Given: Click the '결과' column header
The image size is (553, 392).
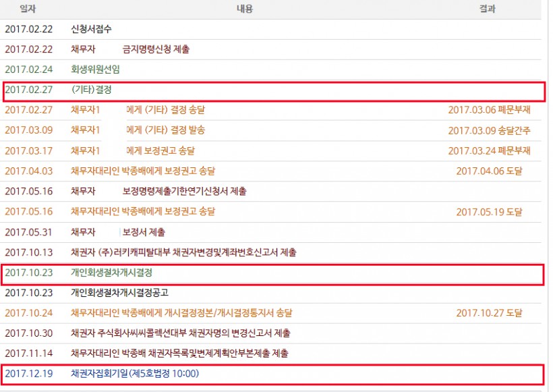Looking at the screenshot, I should 488,9.
